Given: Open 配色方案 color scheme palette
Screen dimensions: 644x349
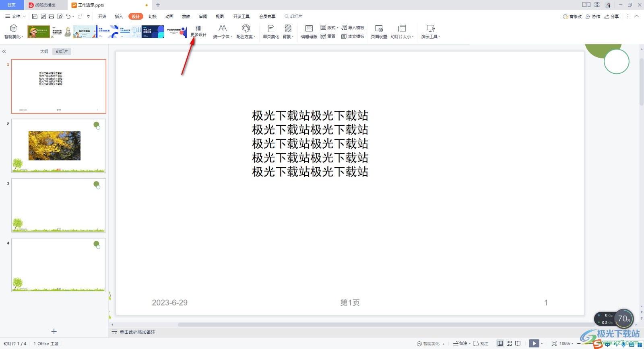Looking at the screenshot, I should coord(246,31).
